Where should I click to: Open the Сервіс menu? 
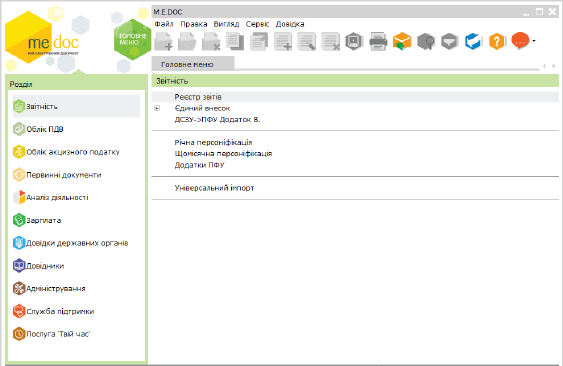pos(257,24)
